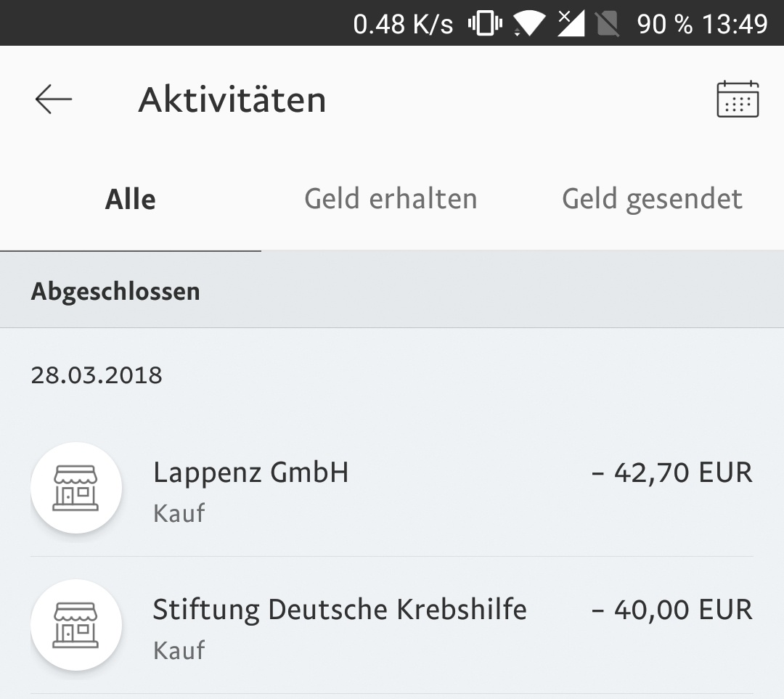Tap the 13:49 clock in status bar
Screen dimensions: 784x699
click(x=735, y=24)
